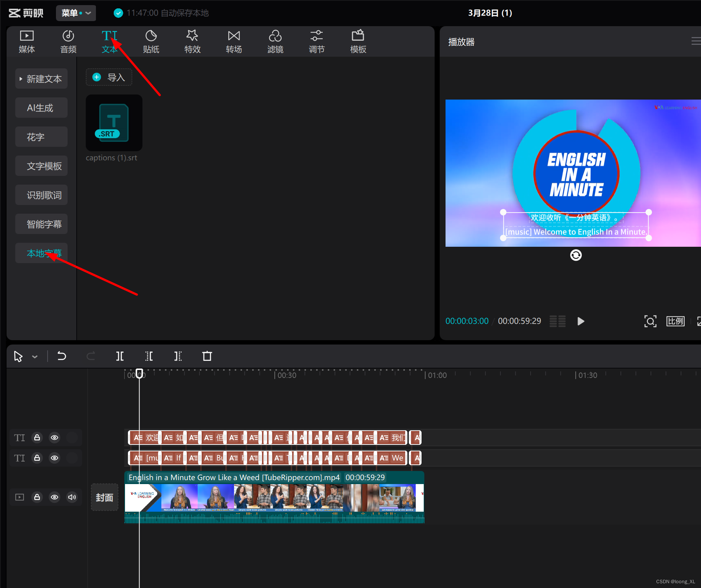Hide the Chinese subtitle text track
701x588 pixels.
point(55,438)
